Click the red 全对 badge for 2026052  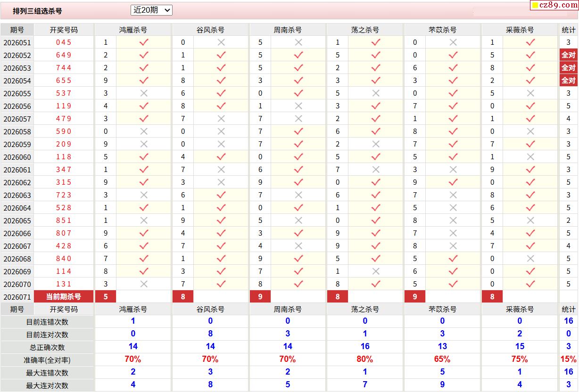568,55
